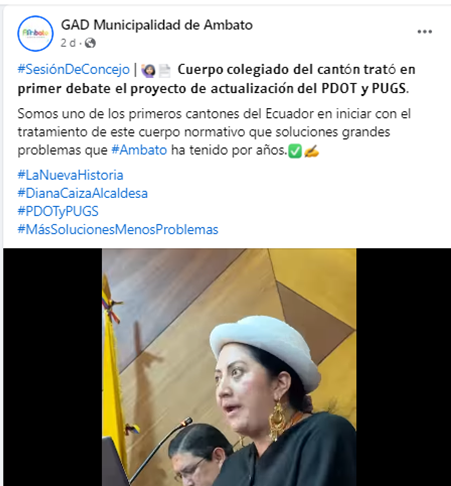Click the document page emoji
This screenshot has width=451, height=486.
tap(164, 71)
